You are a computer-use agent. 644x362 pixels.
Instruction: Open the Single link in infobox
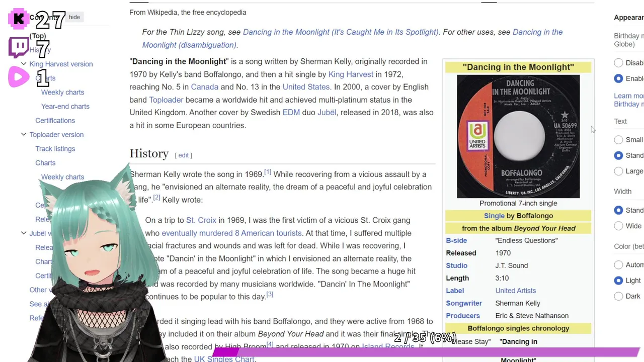(x=494, y=215)
